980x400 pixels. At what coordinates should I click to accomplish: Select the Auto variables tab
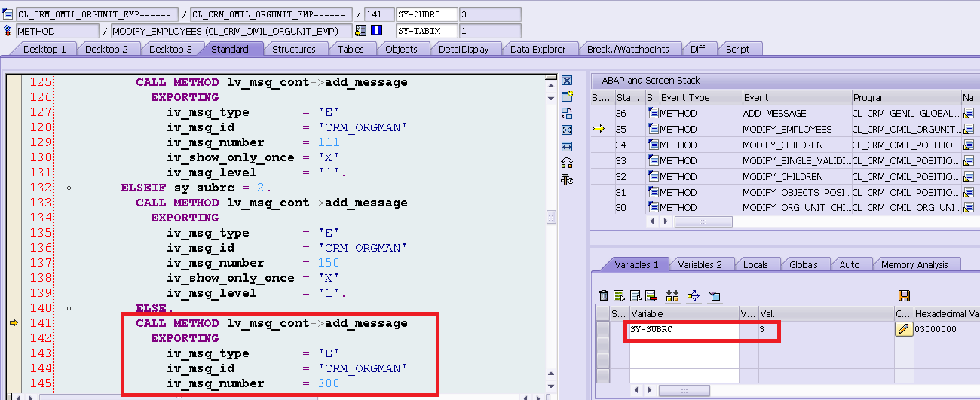tap(850, 264)
